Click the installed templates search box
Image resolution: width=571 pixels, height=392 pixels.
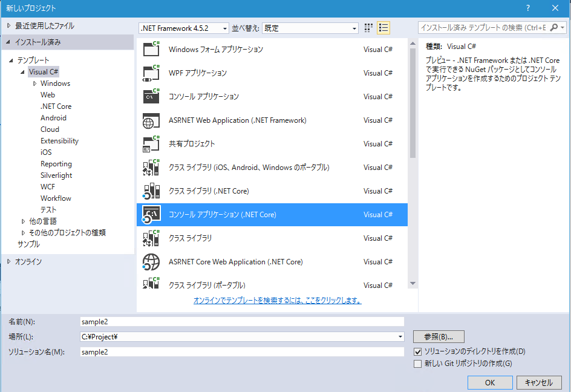(484, 28)
